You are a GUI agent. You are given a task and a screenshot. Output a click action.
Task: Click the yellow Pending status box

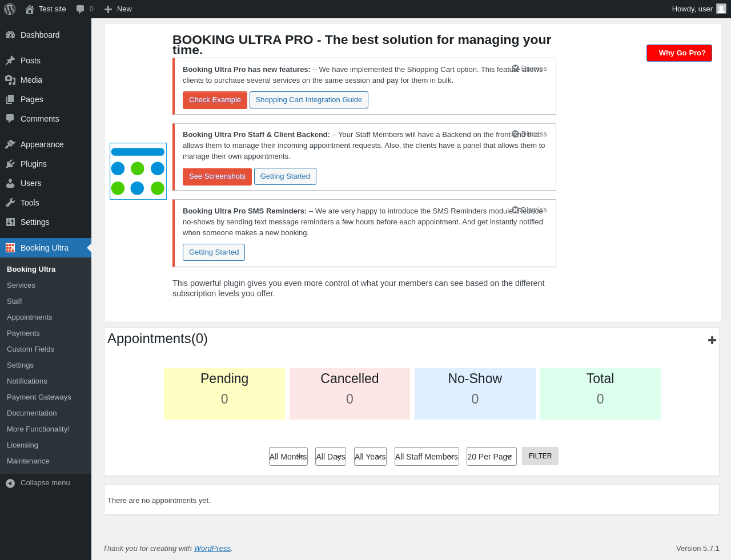tap(224, 394)
